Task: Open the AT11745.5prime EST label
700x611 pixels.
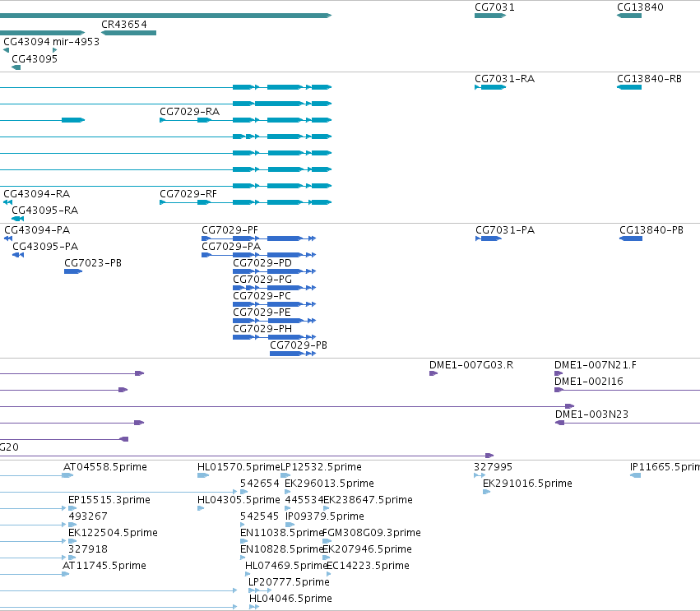Action: coord(104,566)
